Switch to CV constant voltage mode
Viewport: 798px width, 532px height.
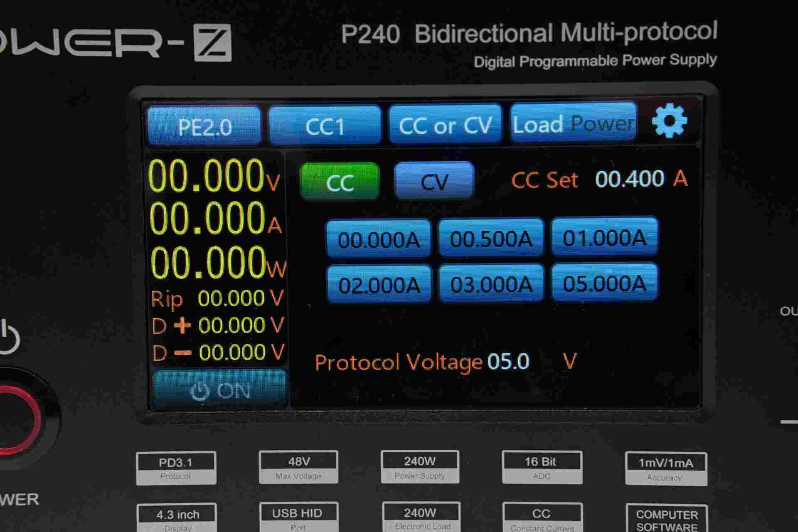[434, 180]
